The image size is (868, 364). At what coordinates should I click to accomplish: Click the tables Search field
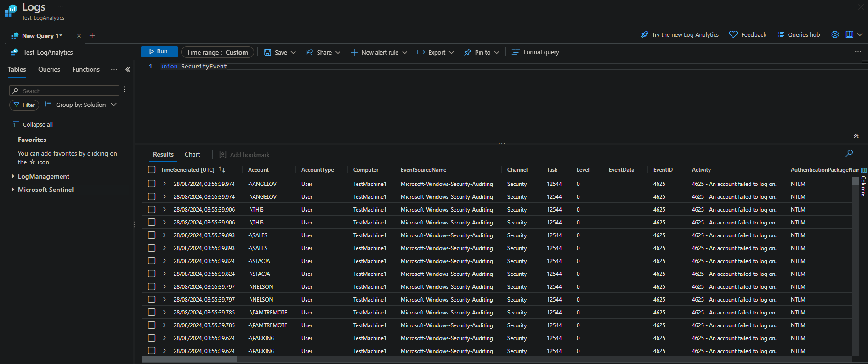(x=64, y=91)
